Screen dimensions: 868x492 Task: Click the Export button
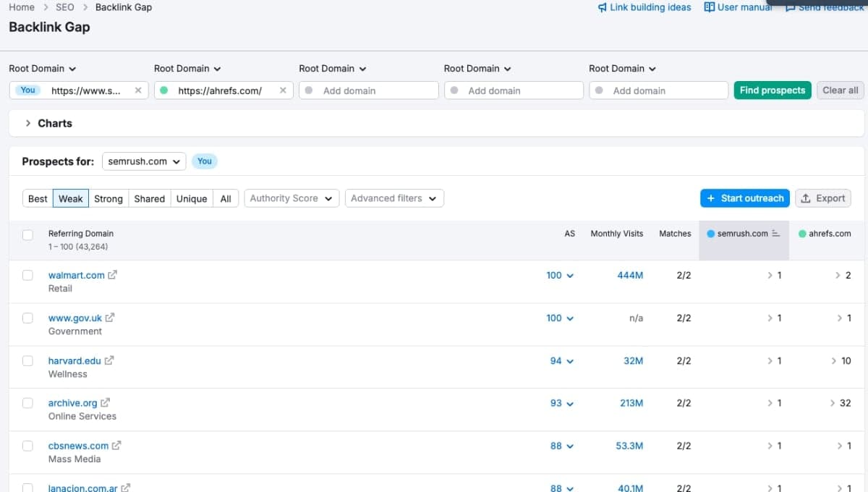click(x=823, y=198)
